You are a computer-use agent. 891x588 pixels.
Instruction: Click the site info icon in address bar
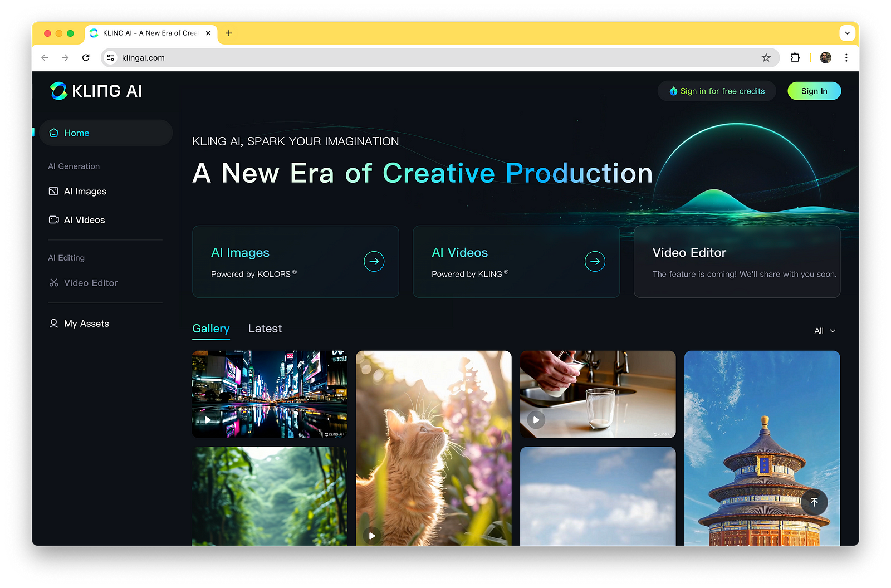point(110,57)
